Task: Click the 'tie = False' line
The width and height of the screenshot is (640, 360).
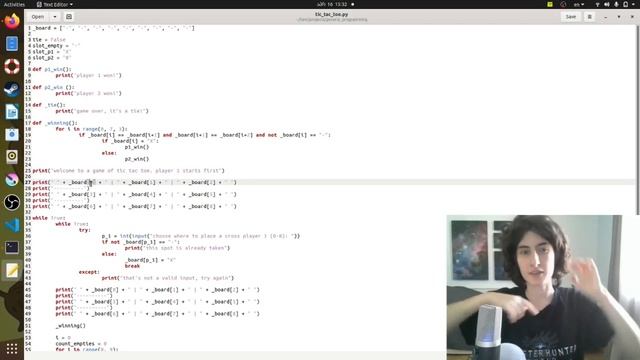Action: pos(49,40)
